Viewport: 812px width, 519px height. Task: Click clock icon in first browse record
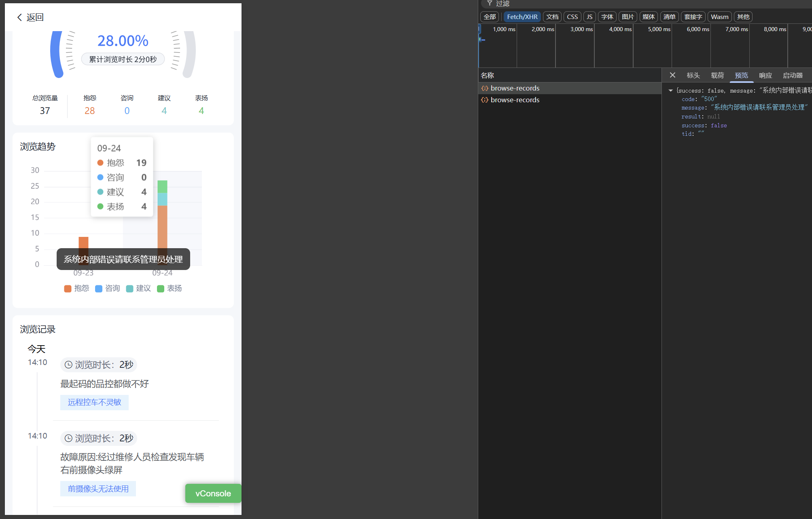[68, 365]
